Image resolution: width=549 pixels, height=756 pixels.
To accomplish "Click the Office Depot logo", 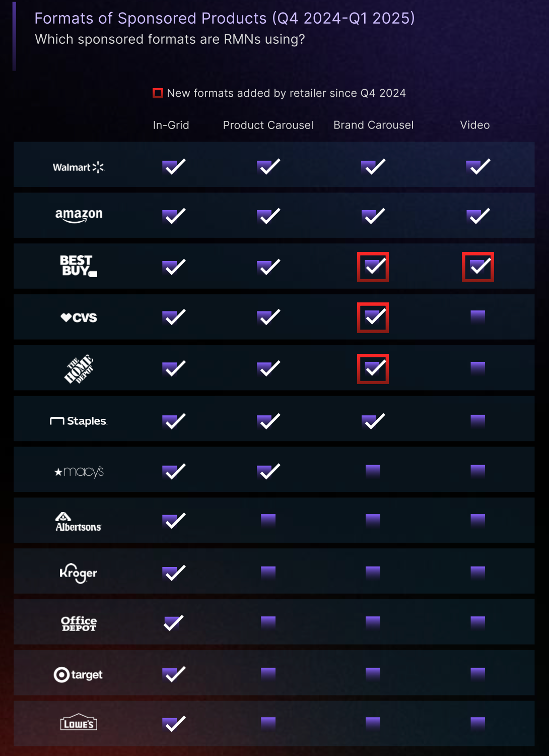I will 79,623.
